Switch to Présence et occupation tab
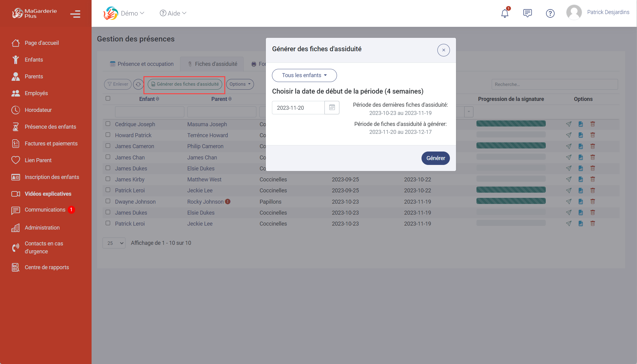637x364 pixels. coord(142,64)
